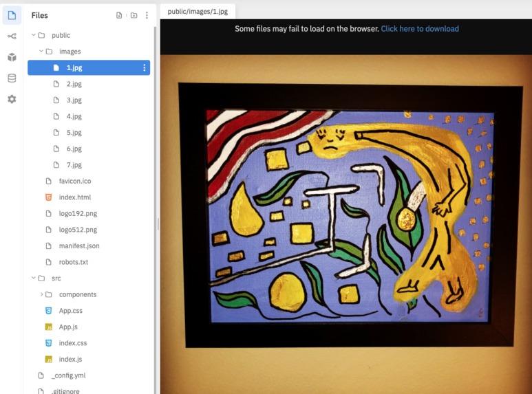
Task: Click the file icon beside manifest.json
Action: click(x=48, y=246)
